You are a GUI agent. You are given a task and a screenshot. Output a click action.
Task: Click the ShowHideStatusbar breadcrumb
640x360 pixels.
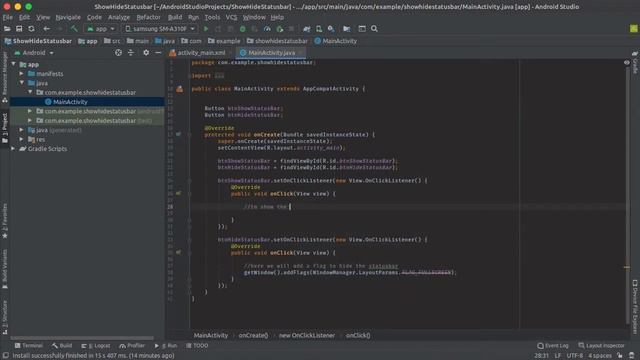38,41
